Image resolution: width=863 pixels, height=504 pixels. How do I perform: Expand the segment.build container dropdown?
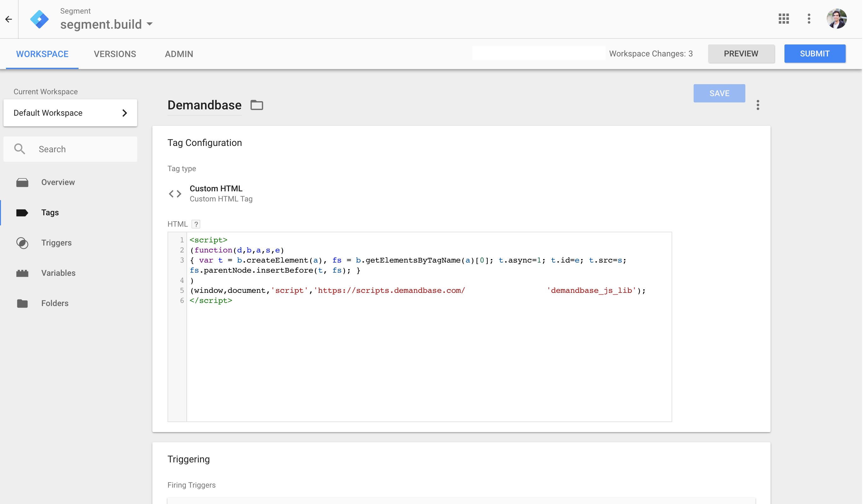(x=150, y=24)
